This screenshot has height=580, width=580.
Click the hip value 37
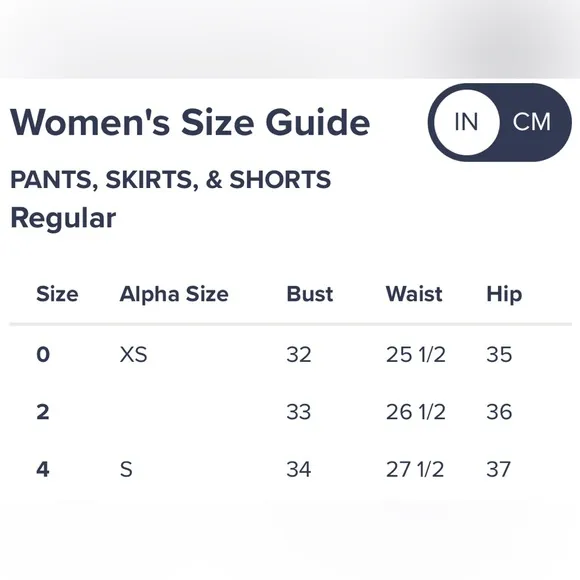click(x=499, y=469)
